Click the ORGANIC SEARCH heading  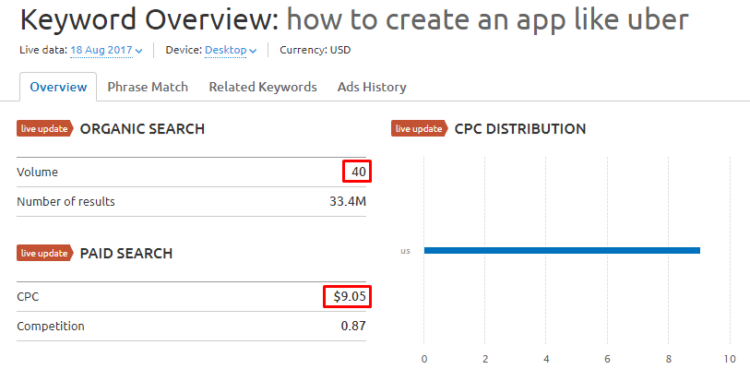[x=142, y=129]
